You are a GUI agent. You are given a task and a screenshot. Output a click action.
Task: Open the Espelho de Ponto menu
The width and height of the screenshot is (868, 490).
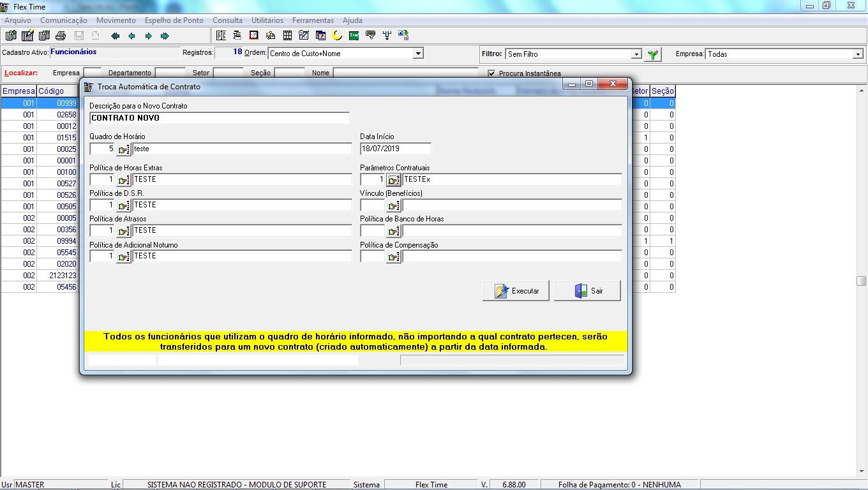point(174,20)
